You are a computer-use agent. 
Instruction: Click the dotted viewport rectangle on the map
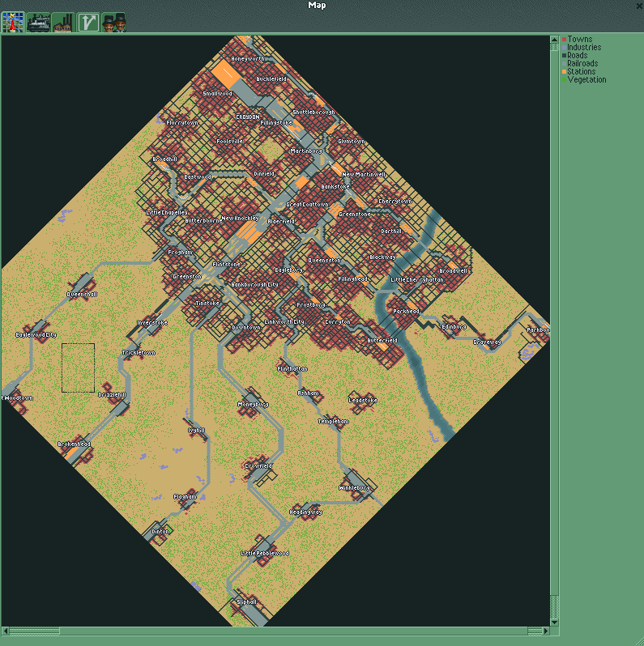tap(78, 368)
